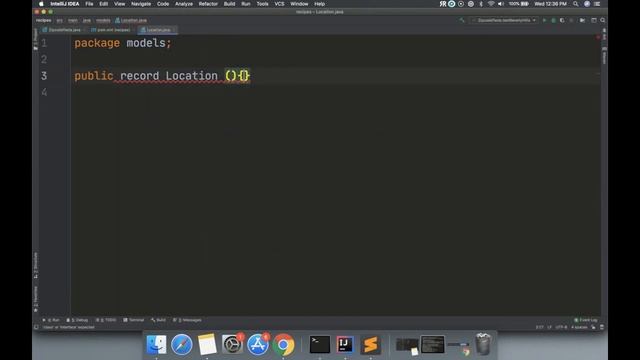Click the LF line separator status entry
Viewport: 640px width, 360px height.
click(x=549, y=327)
